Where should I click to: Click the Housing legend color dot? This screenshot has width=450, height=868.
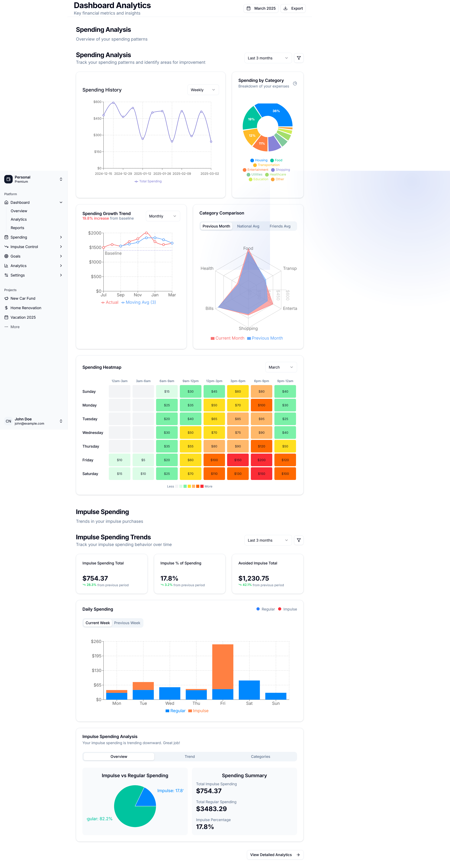252,160
